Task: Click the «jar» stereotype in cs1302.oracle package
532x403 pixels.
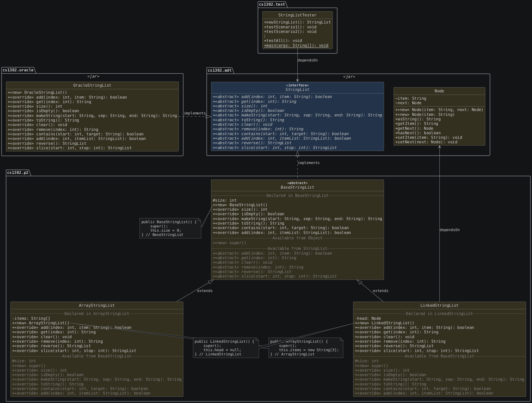Action: pos(93,76)
